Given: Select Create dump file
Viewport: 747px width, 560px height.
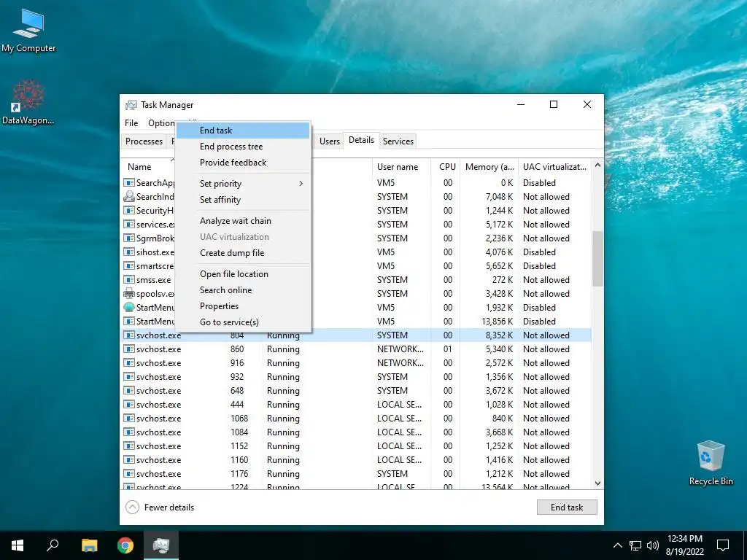Looking at the screenshot, I should pos(243,253).
